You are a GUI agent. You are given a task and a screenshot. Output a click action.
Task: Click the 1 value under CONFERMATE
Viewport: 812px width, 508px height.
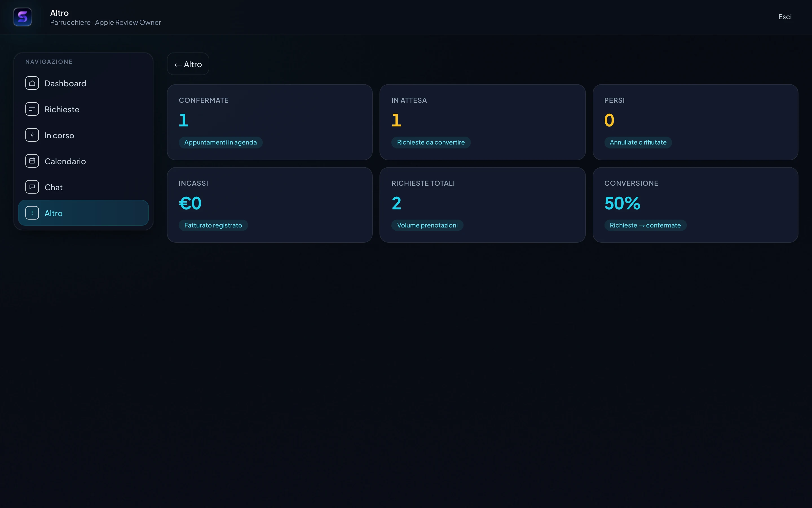(x=184, y=120)
